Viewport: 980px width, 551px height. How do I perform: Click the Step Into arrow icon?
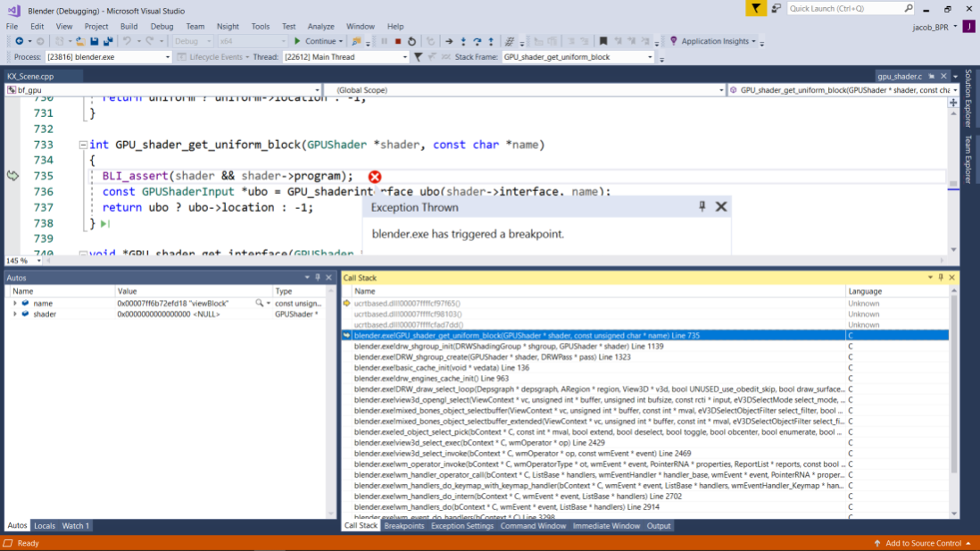pos(463,41)
